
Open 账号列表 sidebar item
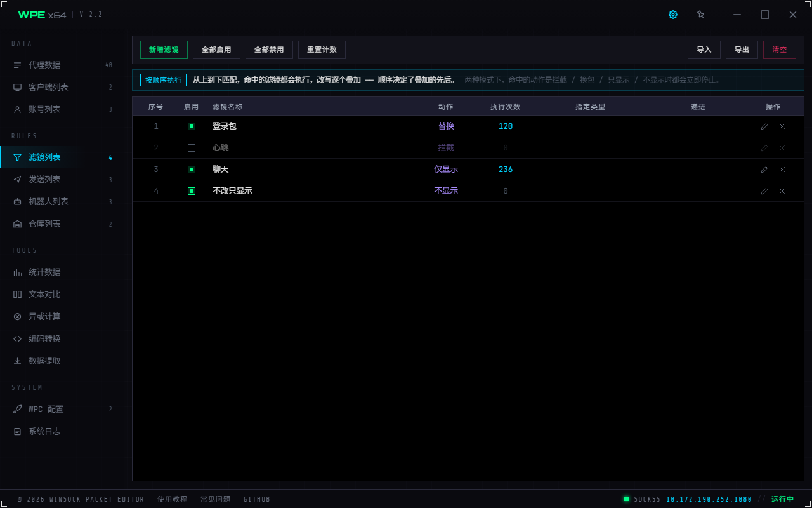click(62, 109)
